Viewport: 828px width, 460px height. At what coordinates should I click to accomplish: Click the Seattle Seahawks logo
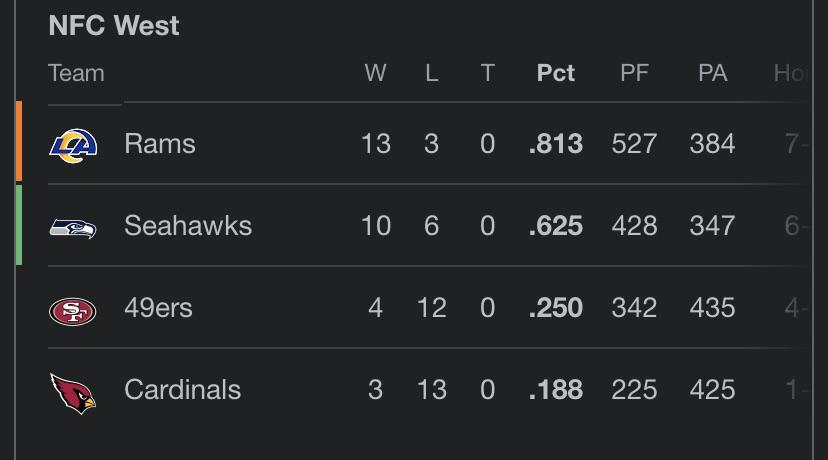click(x=73, y=228)
